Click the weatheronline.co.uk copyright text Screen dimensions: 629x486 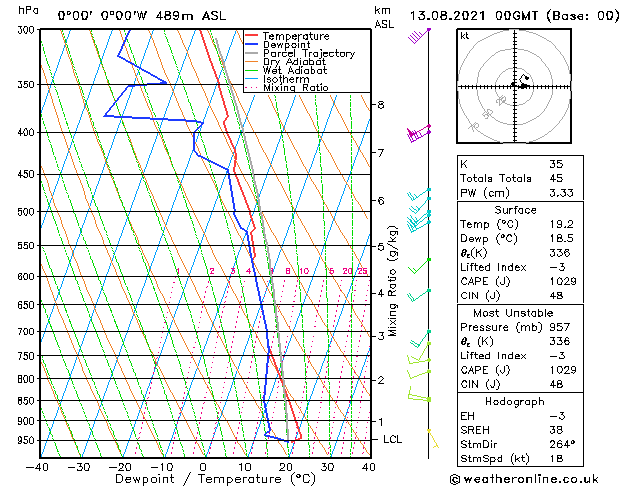tap(524, 479)
